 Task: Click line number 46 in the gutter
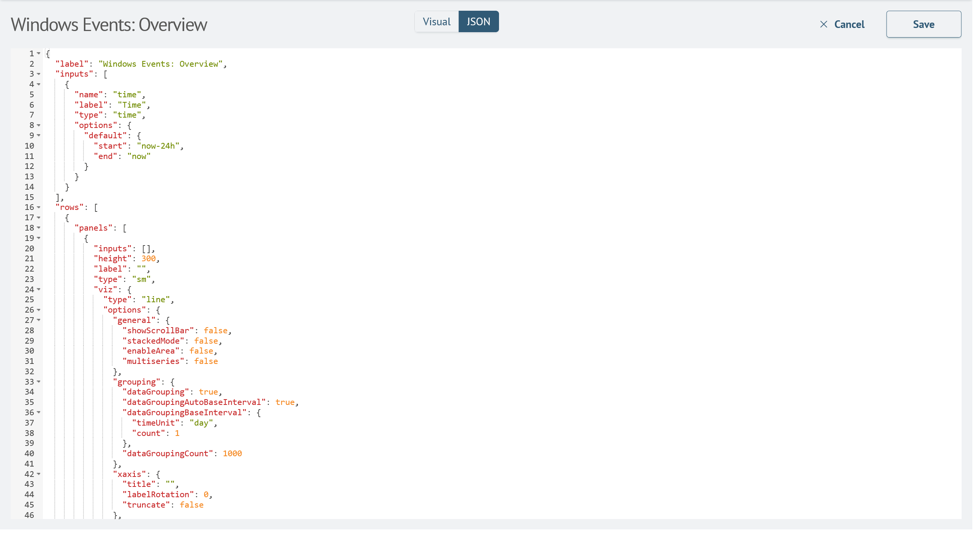(x=29, y=515)
